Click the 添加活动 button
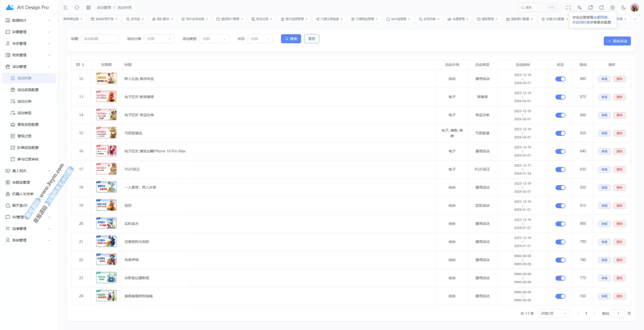This screenshot has height=330, width=644. tap(617, 41)
